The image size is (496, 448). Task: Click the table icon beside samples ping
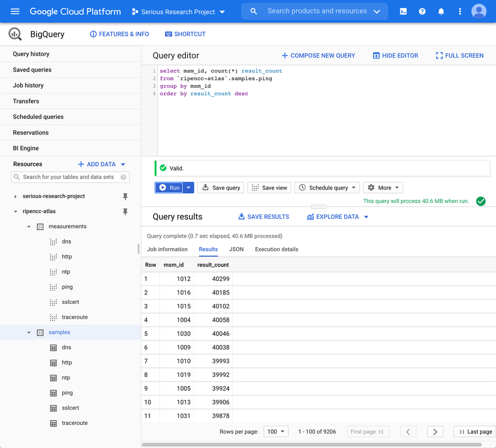coord(53,393)
